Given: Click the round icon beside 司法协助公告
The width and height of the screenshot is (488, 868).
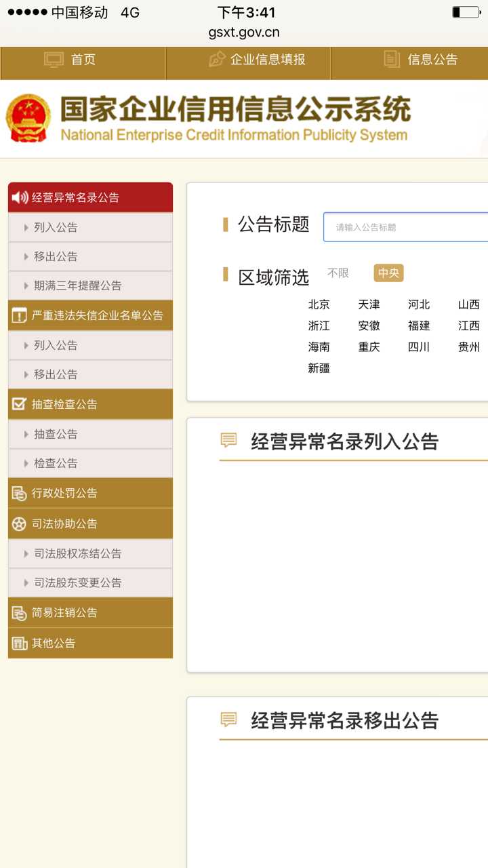Looking at the screenshot, I should (x=19, y=524).
